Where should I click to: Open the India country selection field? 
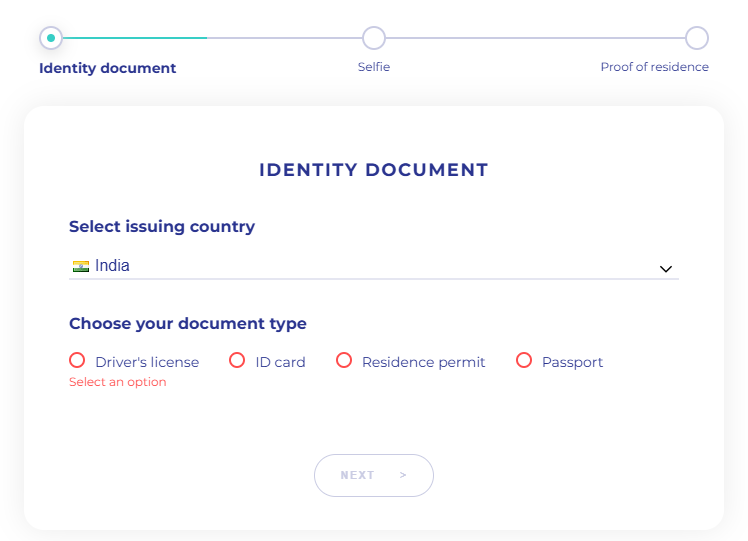tap(374, 266)
